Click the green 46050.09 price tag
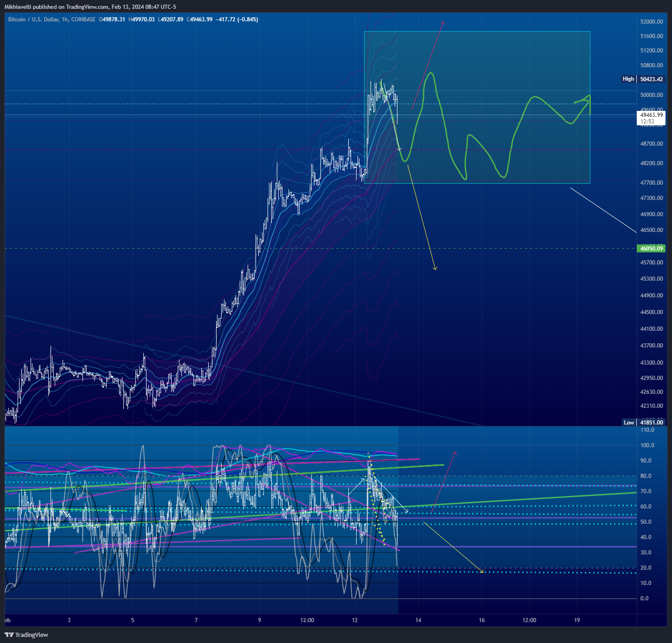 click(x=652, y=249)
